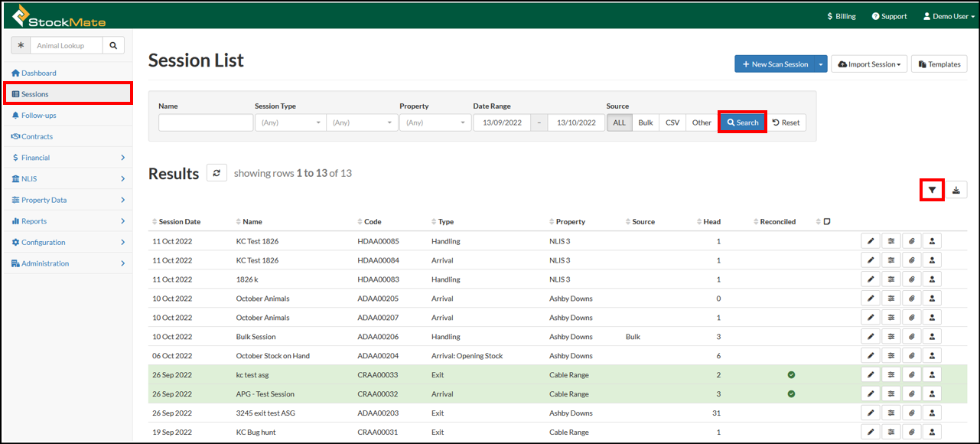Expand the Property filter dropdown
The width and height of the screenshot is (980, 444).
coord(435,122)
